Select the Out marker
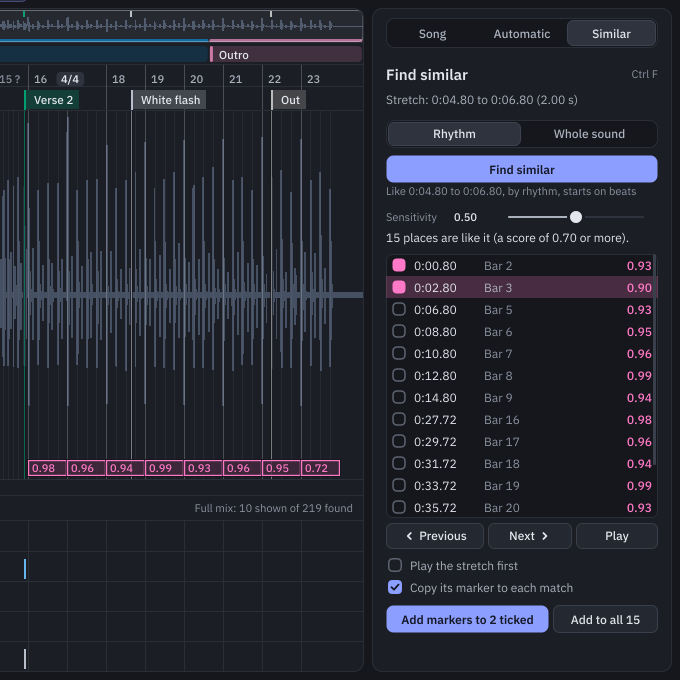680x680 pixels. pos(289,100)
